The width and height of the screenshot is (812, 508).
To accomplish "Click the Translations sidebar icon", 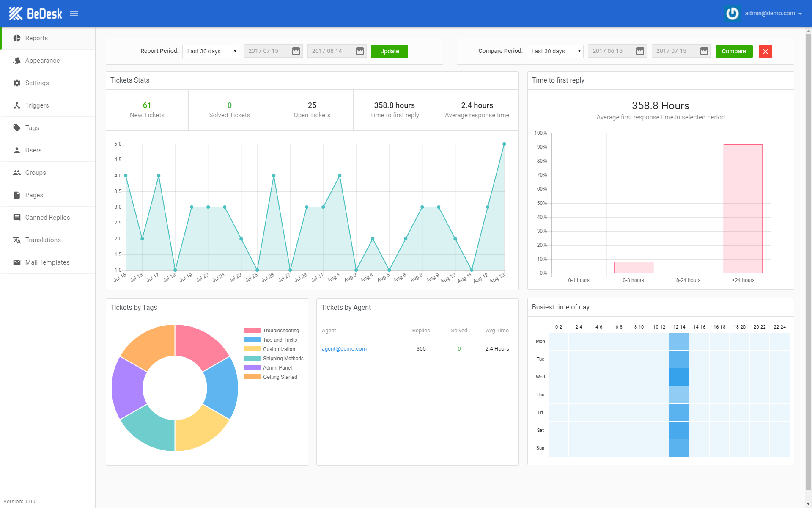I will point(17,240).
